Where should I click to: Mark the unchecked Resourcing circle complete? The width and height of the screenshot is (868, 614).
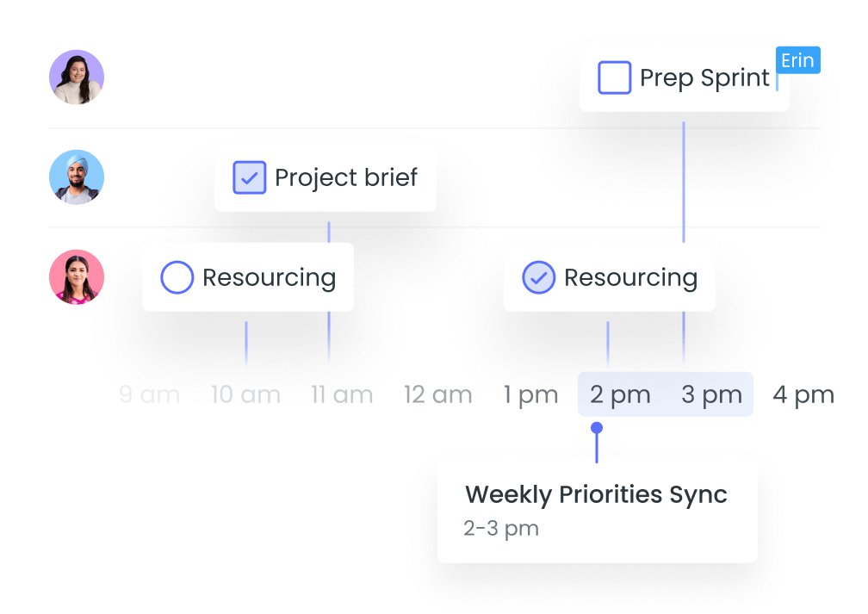coord(177,277)
